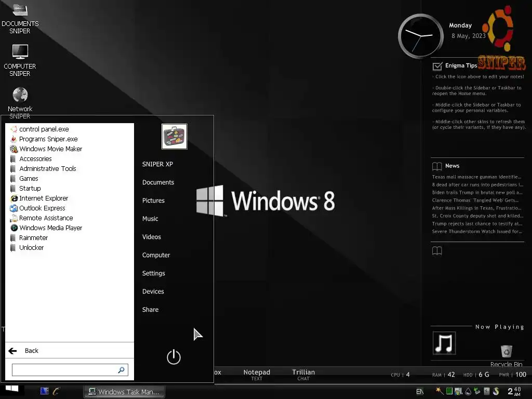Click the PWR 100 readout

[512, 375]
